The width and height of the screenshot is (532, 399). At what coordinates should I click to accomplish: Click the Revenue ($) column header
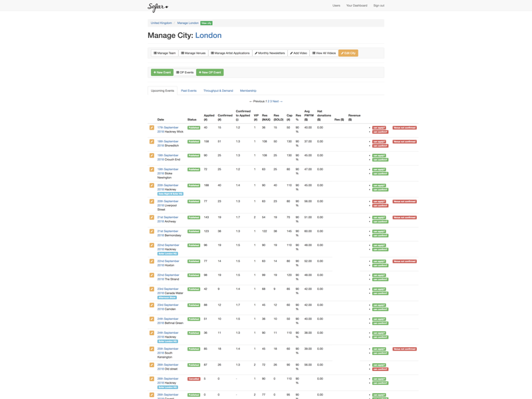[x=354, y=118]
